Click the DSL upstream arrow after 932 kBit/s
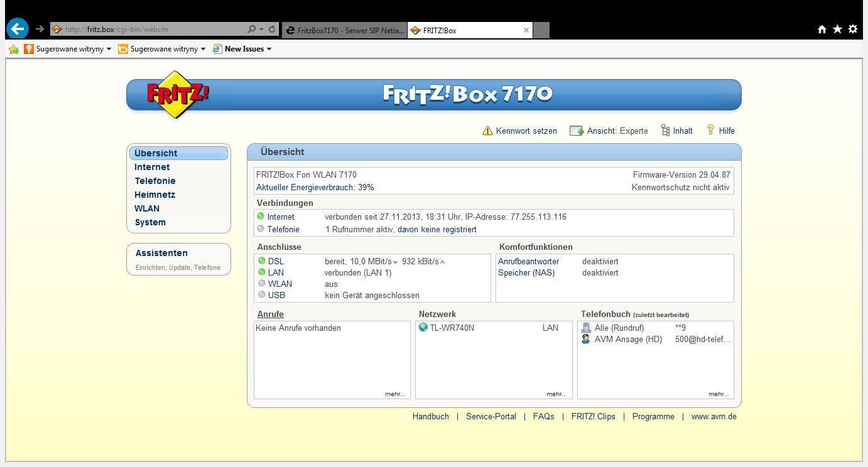 coord(443,262)
